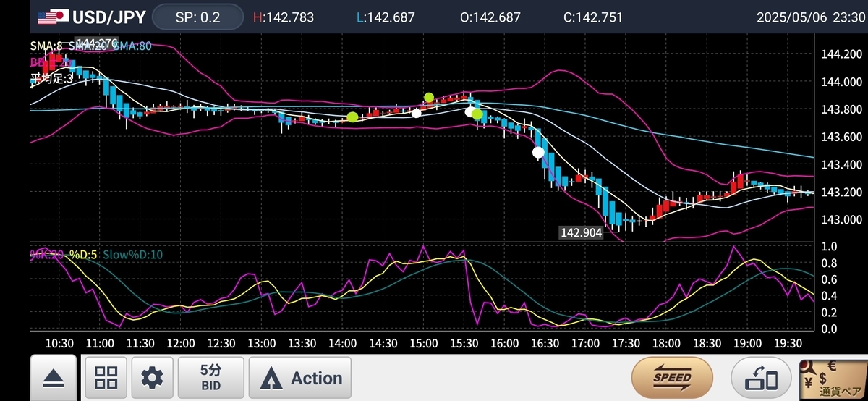The image size is (868, 401).
Task: Open the 通貨ペア currency pair selector
Action: pos(832,378)
